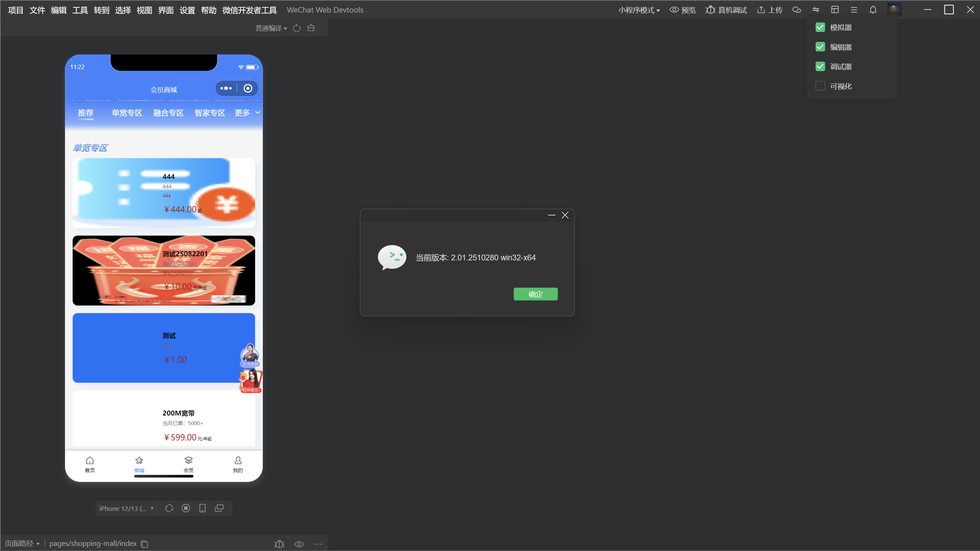Open the 小程序模式 dropdown
Image resolution: width=980 pixels, height=551 pixels.
tap(639, 10)
